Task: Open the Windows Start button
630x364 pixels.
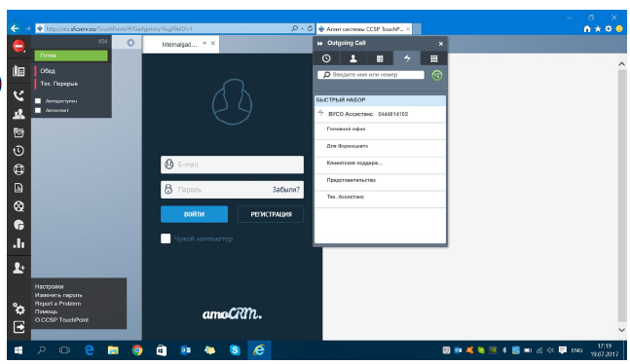Action: coord(19,350)
